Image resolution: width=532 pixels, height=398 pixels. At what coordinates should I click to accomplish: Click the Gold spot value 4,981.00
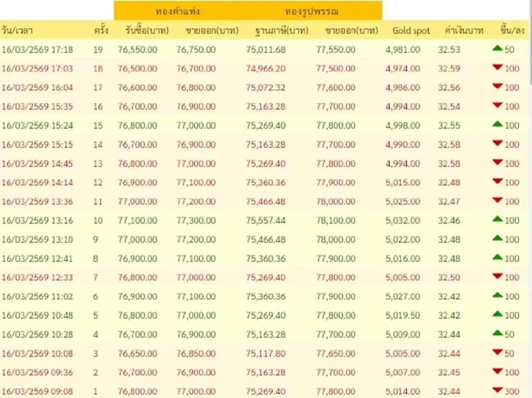pyautogui.click(x=403, y=49)
